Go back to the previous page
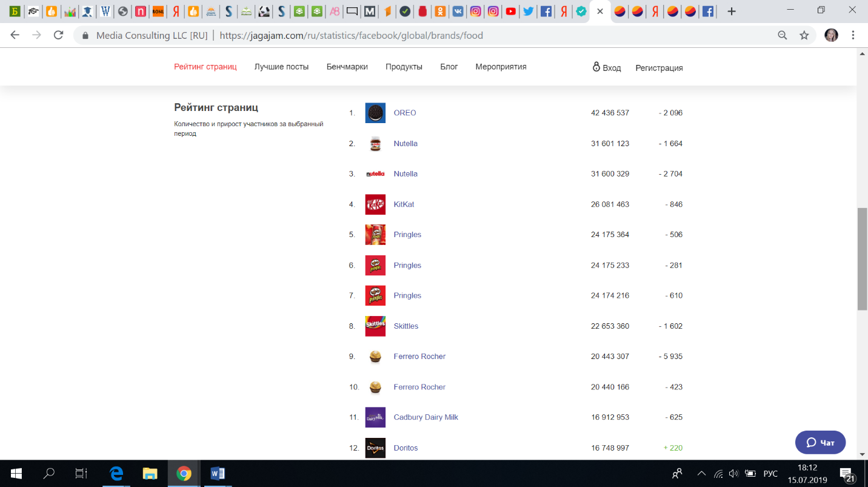The height and width of the screenshot is (487, 868). click(x=15, y=35)
